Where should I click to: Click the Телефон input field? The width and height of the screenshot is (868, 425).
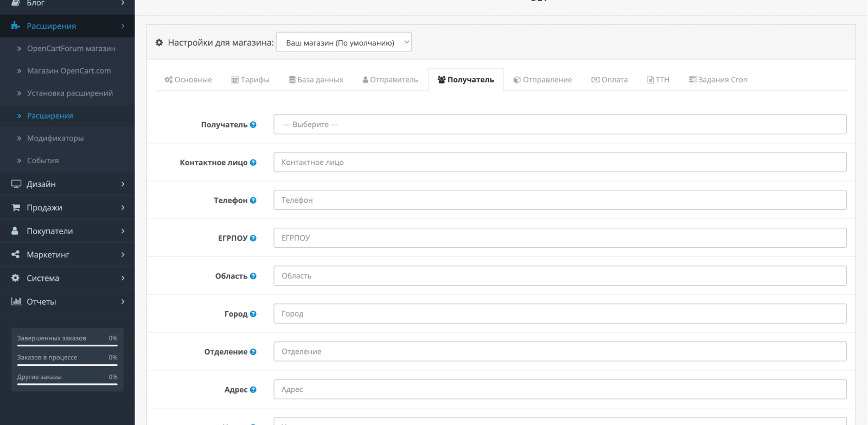tap(560, 200)
